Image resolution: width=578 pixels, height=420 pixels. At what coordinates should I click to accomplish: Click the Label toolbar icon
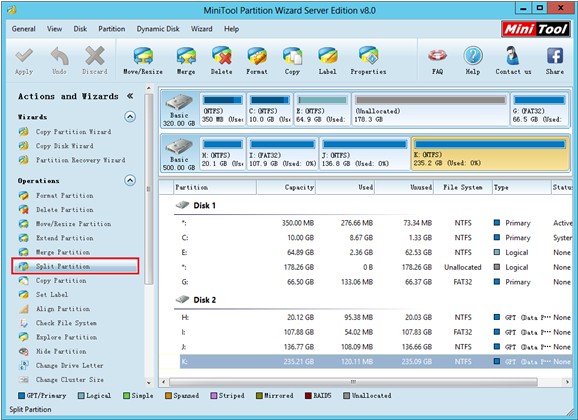(327, 61)
